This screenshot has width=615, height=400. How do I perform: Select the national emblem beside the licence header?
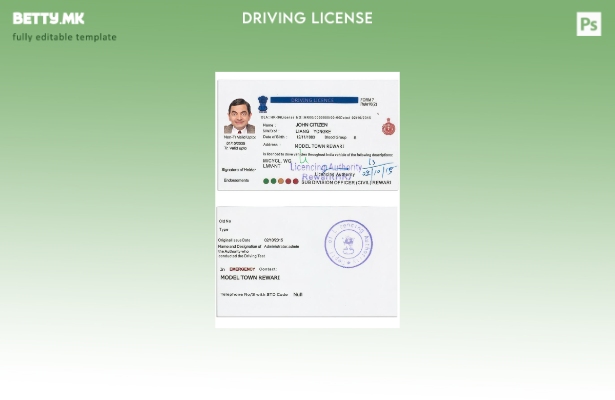(x=263, y=102)
